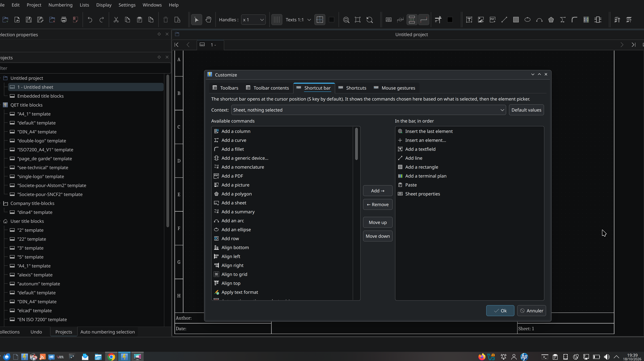Click the add arc toolbar icon
Image resolution: width=644 pixels, height=361 pixels.
point(539,19)
